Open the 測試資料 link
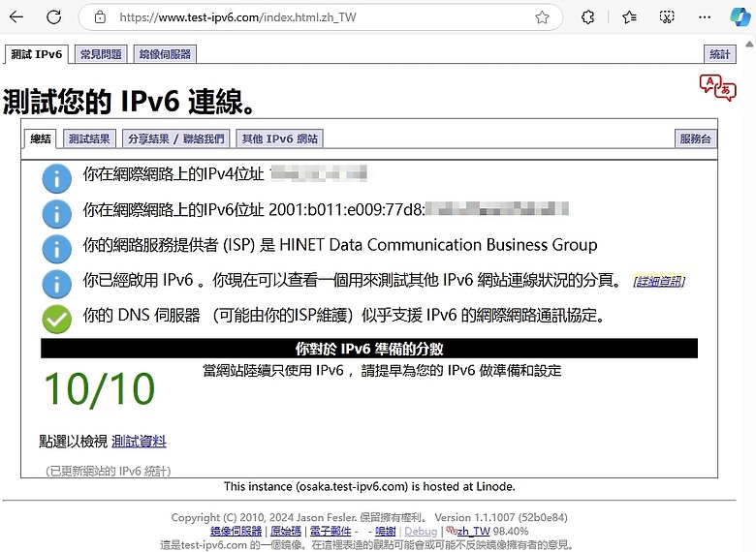Viewport: 756px width, 552px height. coord(139,442)
